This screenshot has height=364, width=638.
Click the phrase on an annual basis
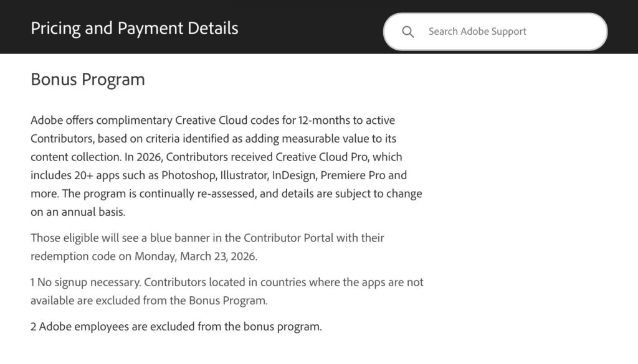(x=78, y=212)
